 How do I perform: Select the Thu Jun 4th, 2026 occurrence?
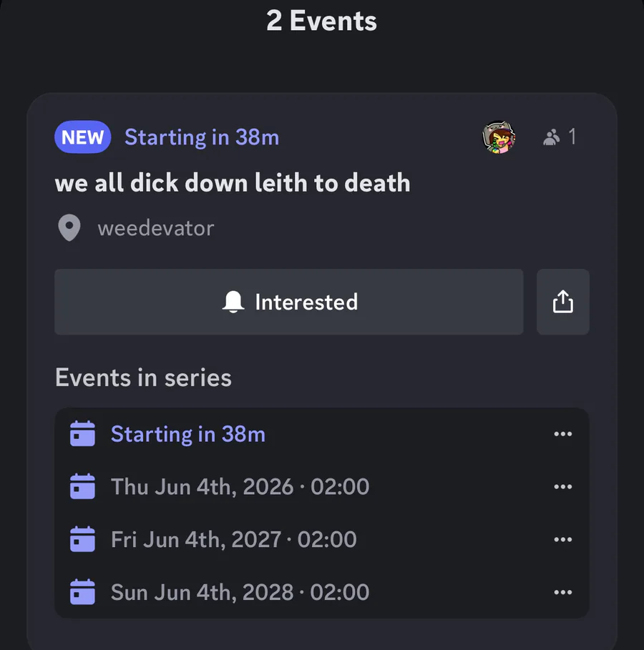(x=240, y=487)
